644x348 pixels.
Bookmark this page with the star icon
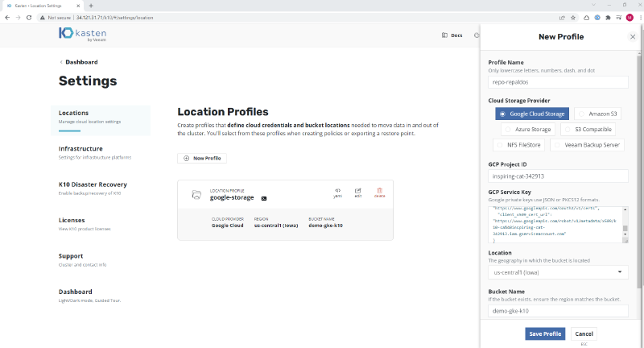pyautogui.click(x=573, y=18)
